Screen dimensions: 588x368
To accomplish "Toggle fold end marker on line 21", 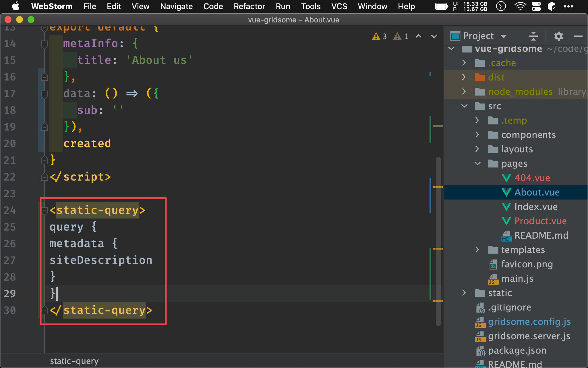I will (44, 160).
